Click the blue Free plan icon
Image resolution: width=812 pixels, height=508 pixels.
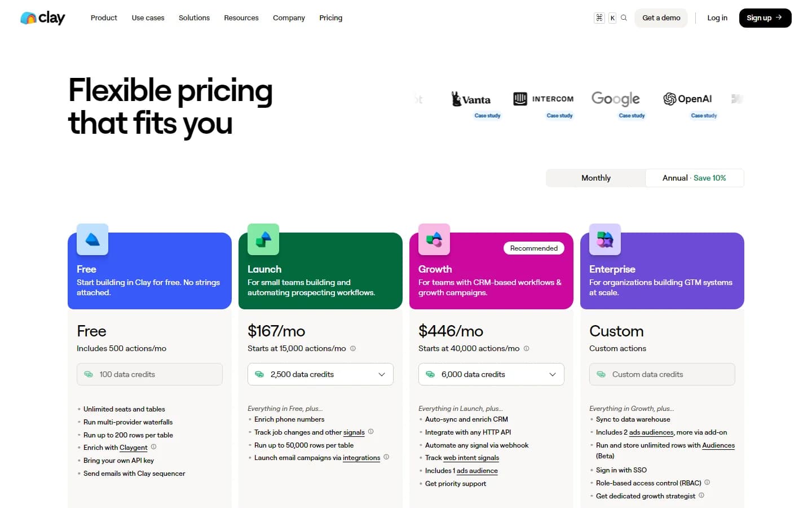click(91, 239)
